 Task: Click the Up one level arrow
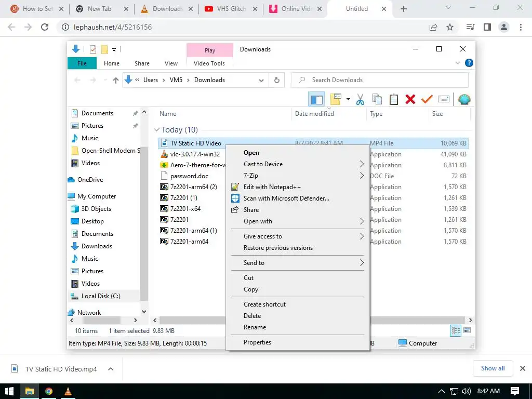(116, 80)
